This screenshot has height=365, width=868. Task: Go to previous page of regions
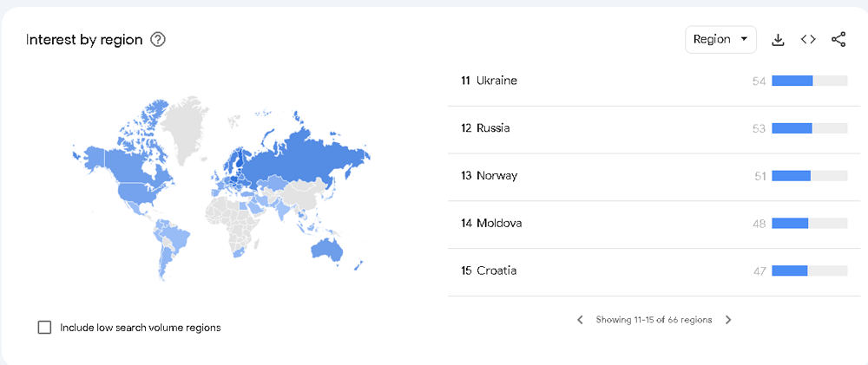580,320
